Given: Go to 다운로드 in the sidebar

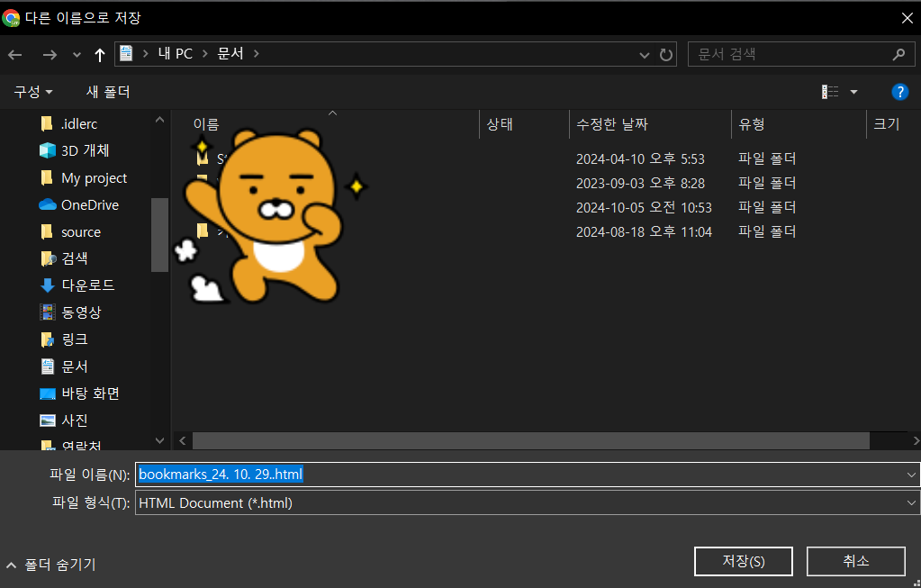Looking at the screenshot, I should point(88,285).
